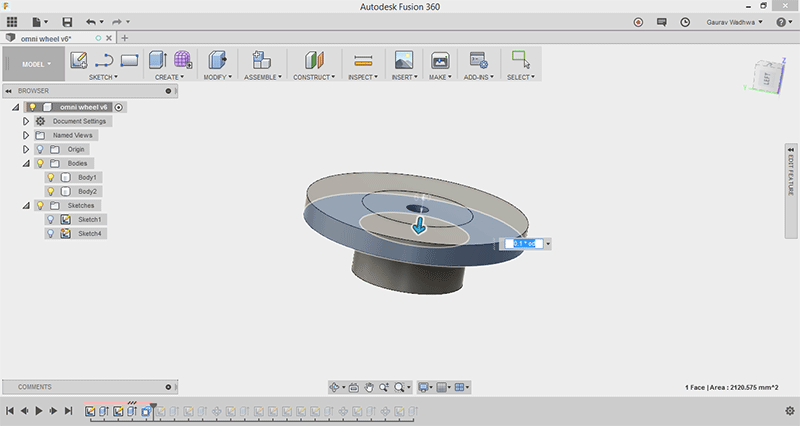Toggle Origin folder visibility bulb
The height and width of the screenshot is (426, 800).
39,149
